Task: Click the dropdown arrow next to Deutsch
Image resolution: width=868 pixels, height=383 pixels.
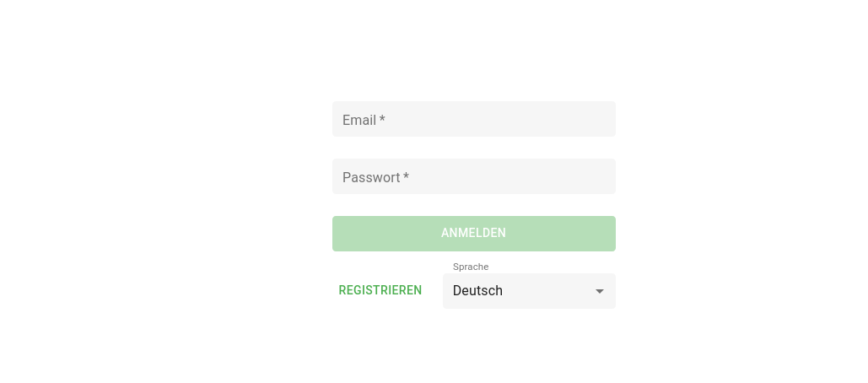Action: click(600, 291)
